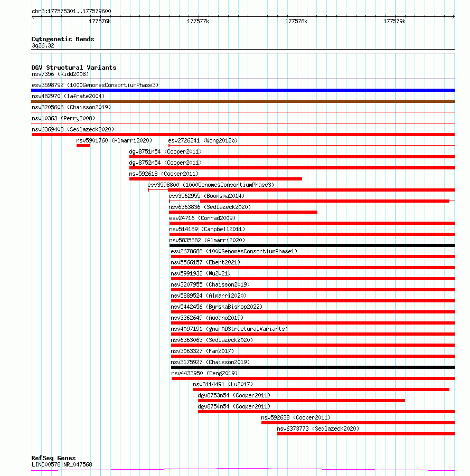The height and width of the screenshot is (476, 470).
Task: Click nsv6363836 (Sedlazeck2020) label
Action: (x=210, y=207)
